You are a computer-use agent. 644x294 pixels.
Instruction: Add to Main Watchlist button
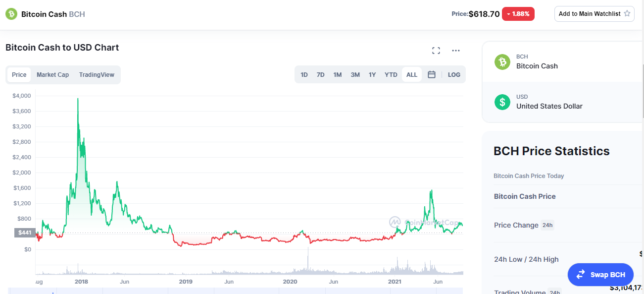coord(594,14)
